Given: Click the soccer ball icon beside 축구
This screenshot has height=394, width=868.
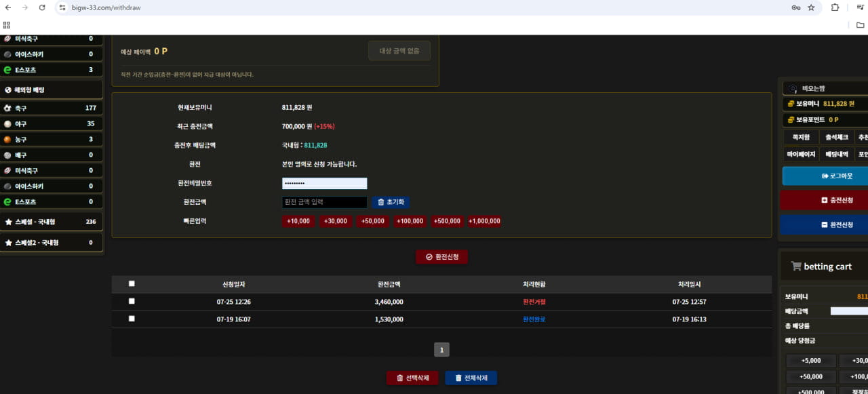Looking at the screenshot, I should pos(7,108).
